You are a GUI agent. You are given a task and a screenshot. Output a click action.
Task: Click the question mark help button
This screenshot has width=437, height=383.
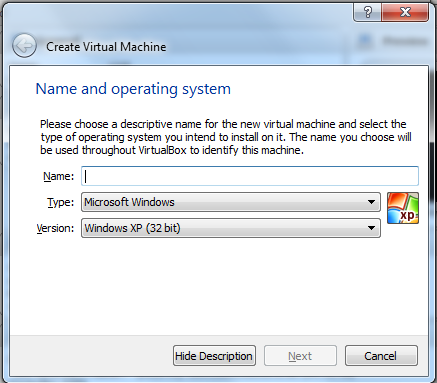pos(367,12)
